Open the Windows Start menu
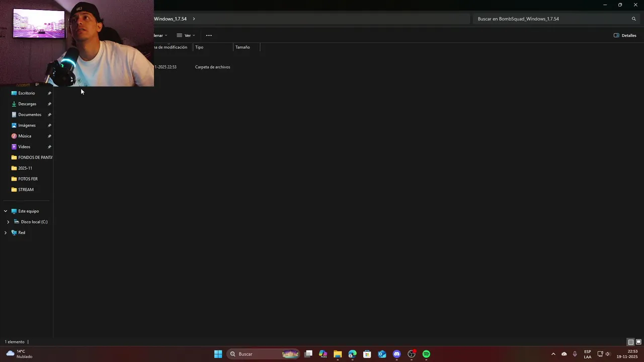Viewport: 644px width, 362px height. (x=218, y=354)
